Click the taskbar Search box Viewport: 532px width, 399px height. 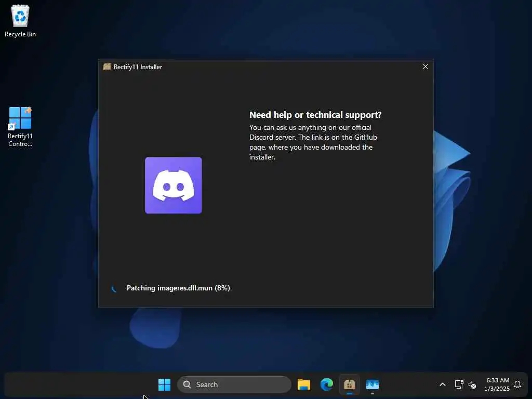tap(234, 384)
